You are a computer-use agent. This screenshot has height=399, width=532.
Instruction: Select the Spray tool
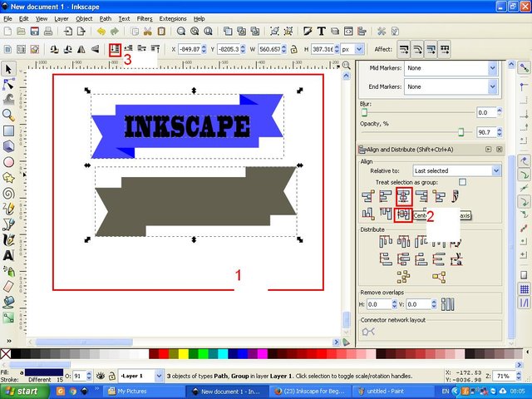(8, 271)
